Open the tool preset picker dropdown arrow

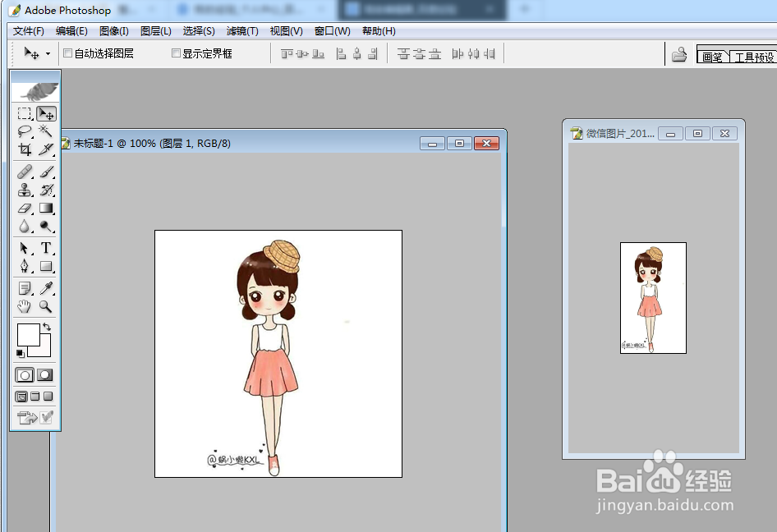coord(48,53)
